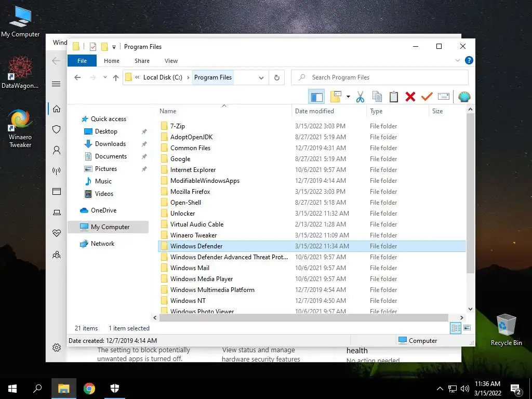Viewport: 532px width, 399px height.
Task: Click Properties icon in title bar
Action: pos(93,46)
